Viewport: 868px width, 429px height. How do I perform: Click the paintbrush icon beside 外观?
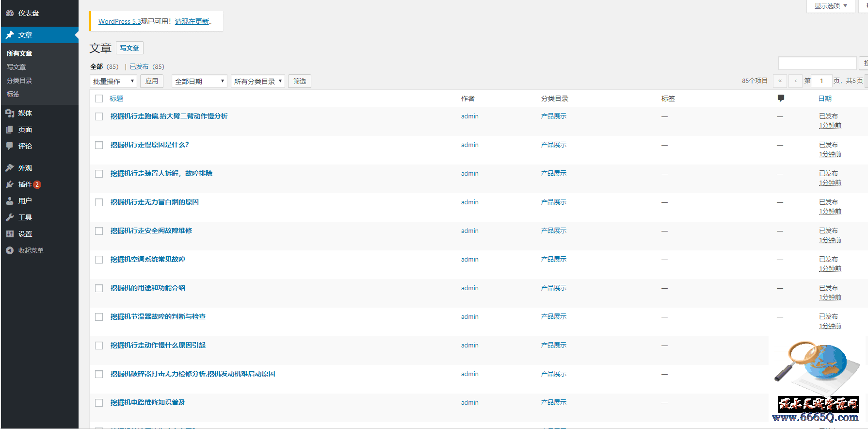[10, 168]
